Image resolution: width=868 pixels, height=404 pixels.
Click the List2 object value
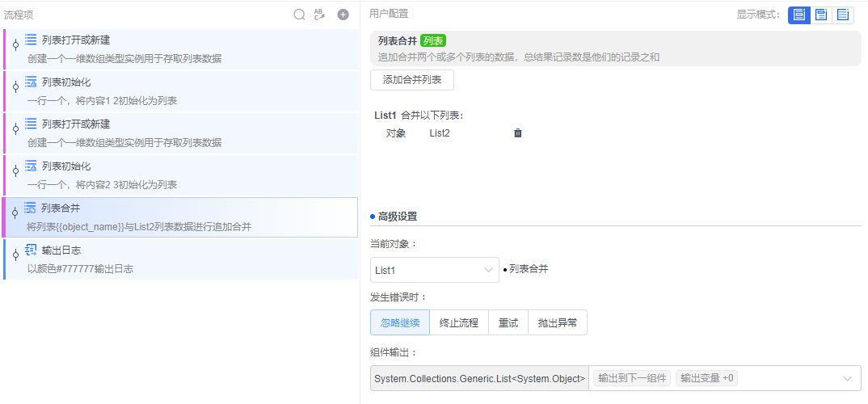440,133
